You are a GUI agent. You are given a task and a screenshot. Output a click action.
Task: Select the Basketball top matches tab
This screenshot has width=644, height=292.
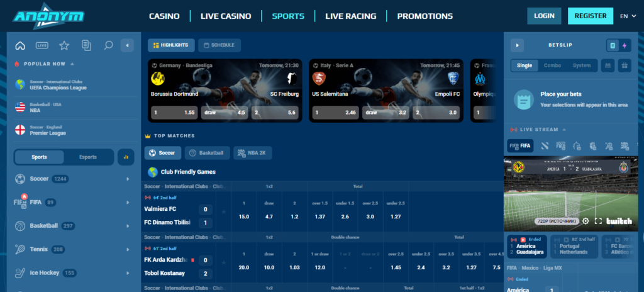(x=207, y=153)
